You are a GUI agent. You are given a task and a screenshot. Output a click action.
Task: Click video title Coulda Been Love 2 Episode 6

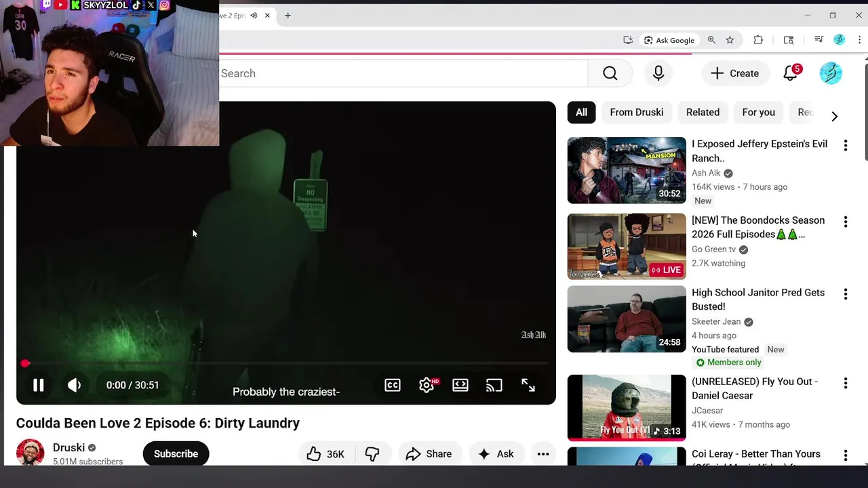point(158,423)
